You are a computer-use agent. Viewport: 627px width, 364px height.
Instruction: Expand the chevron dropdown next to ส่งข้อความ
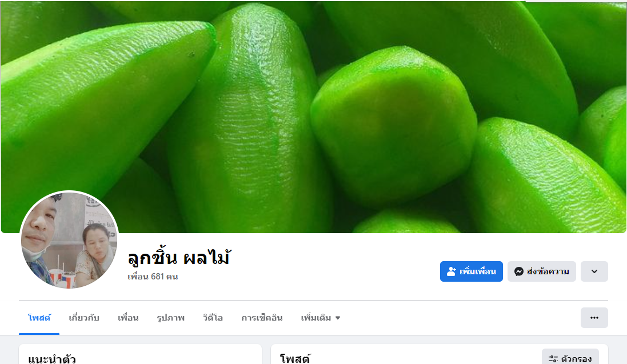(594, 271)
